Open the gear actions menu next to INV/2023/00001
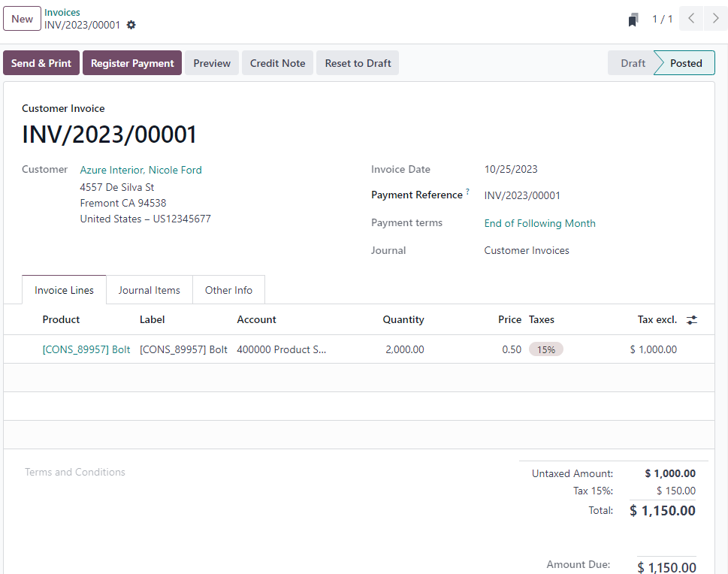 pyautogui.click(x=131, y=25)
